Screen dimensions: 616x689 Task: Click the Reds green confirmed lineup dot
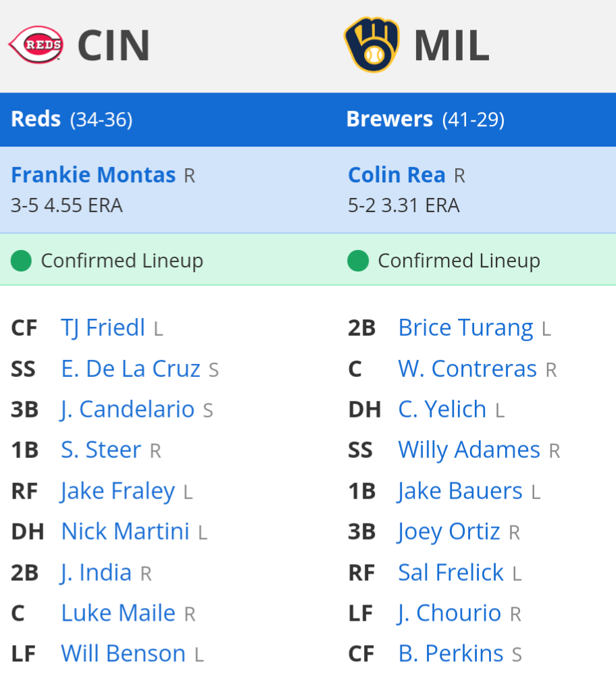click(x=21, y=261)
